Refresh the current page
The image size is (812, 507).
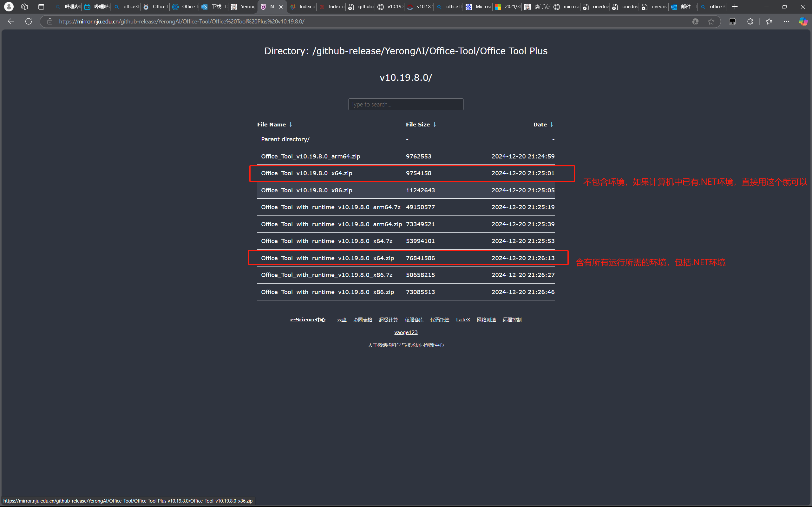(x=29, y=22)
